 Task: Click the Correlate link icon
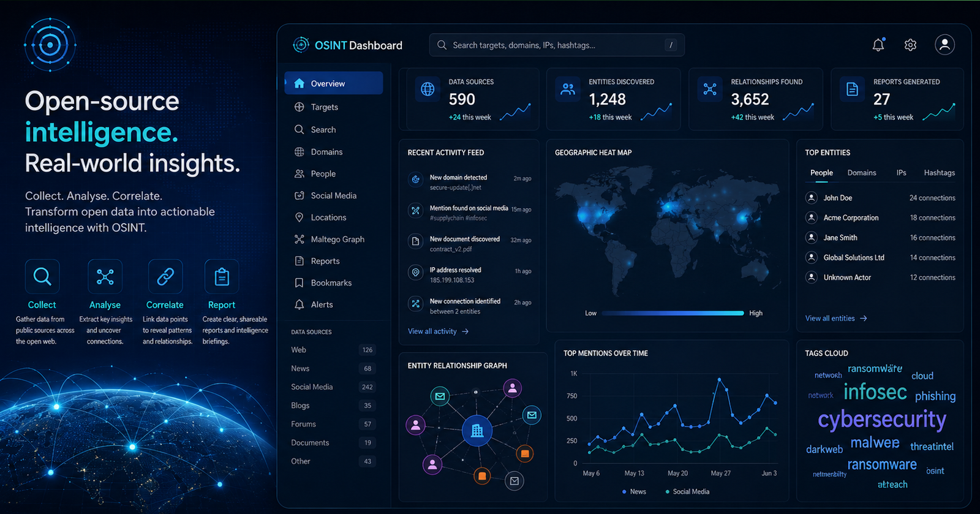(165, 276)
